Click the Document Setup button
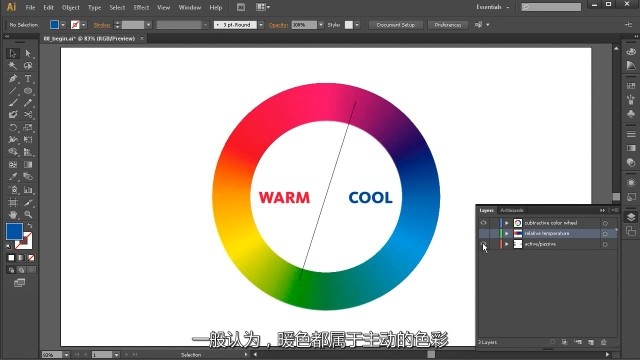Image resolution: width=640 pixels, height=360 pixels. (x=396, y=25)
